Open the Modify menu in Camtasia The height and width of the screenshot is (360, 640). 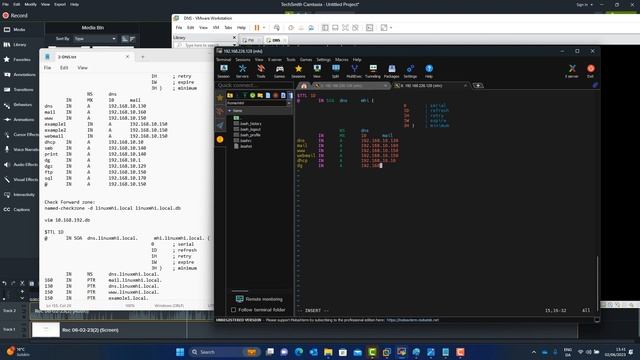[30, 4]
